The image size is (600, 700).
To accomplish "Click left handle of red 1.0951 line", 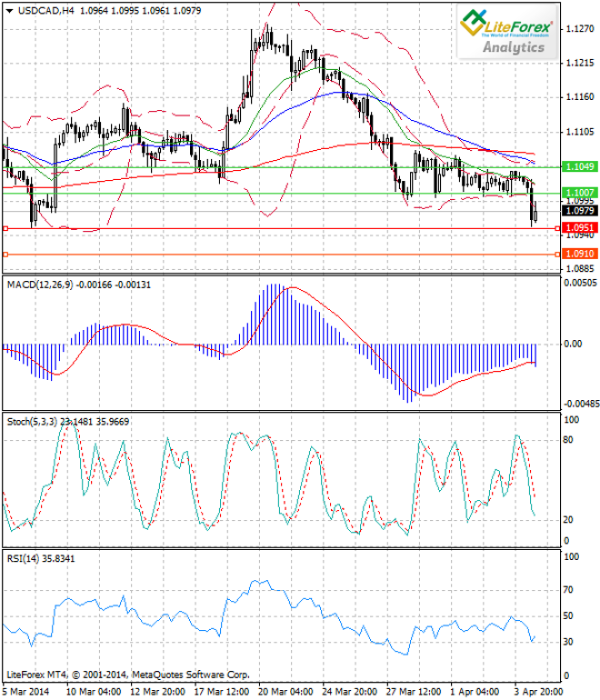I will (5, 228).
